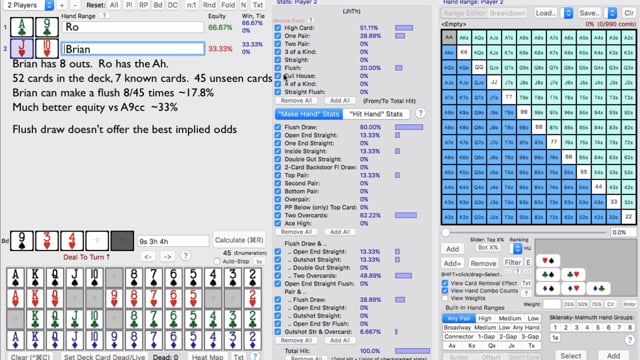Viewport: 640px width, 360px height.
Task: Step back with the left arrow button
Action: tap(148, 256)
